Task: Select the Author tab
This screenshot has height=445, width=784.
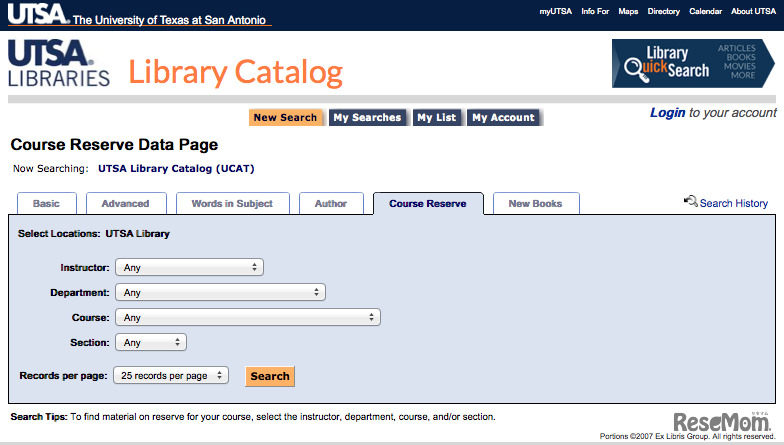Action: pos(331,203)
